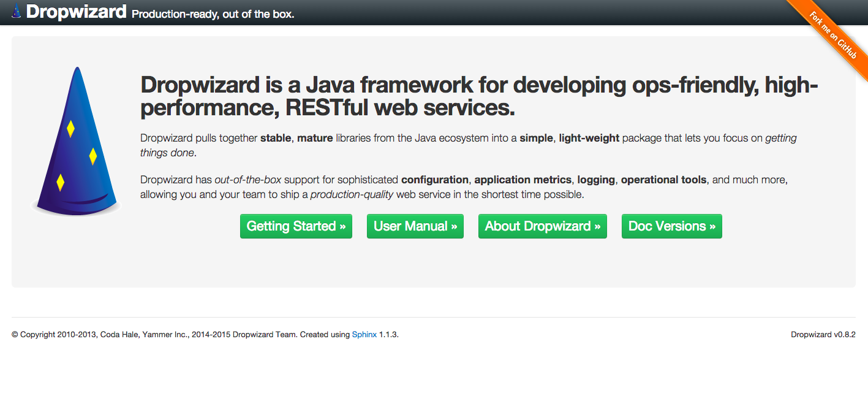This screenshot has height=420, width=868.
Task: Follow the Sphinx link in footer
Action: click(x=364, y=335)
